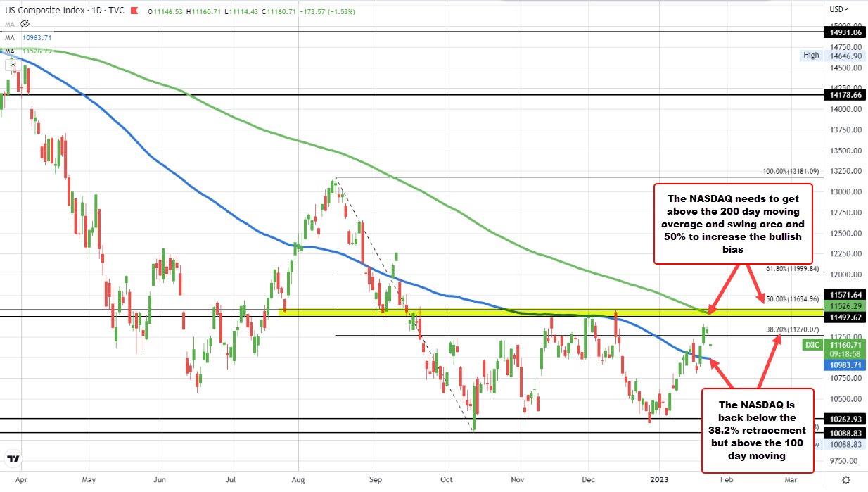This screenshot has width=868, height=492.
Task: Collapse the indicator legend with the chevron
Action: click(x=13, y=65)
